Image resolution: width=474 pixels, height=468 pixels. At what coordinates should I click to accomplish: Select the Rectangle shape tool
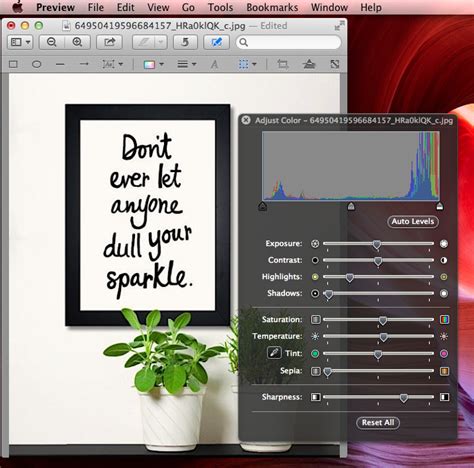13,64
